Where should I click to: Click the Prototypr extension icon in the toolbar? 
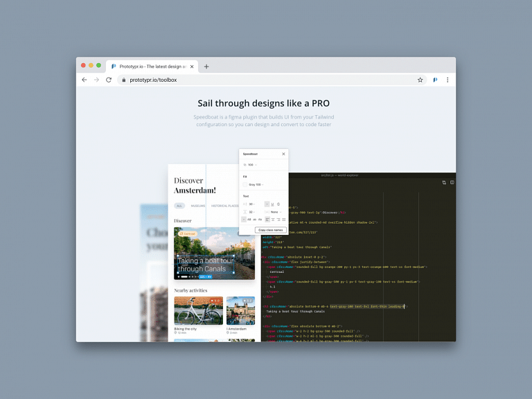[x=435, y=80]
